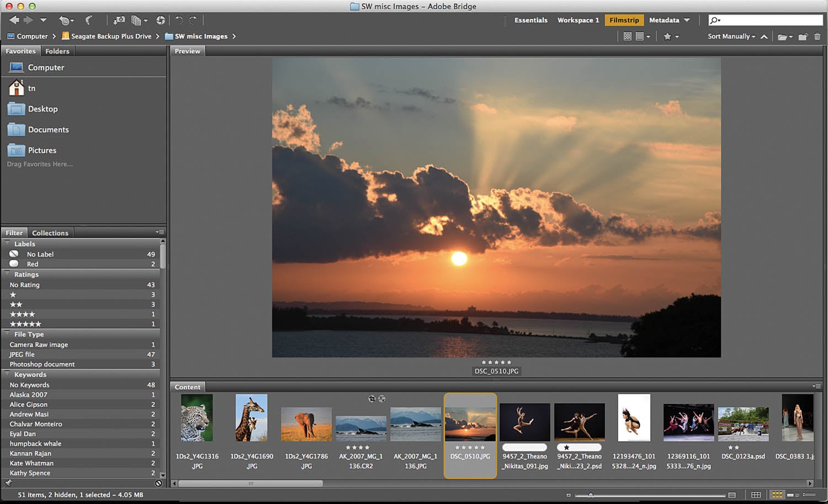Select the thumbnail grid view icon
Viewport: 828px width, 504px height.
click(627, 36)
